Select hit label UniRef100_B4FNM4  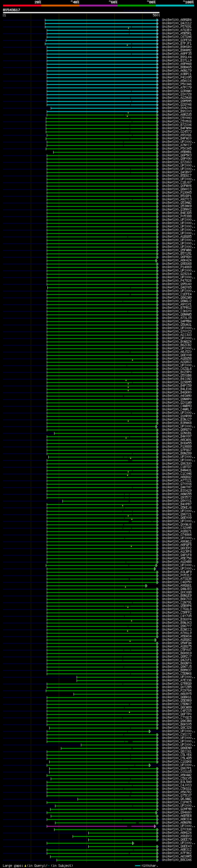177,128
